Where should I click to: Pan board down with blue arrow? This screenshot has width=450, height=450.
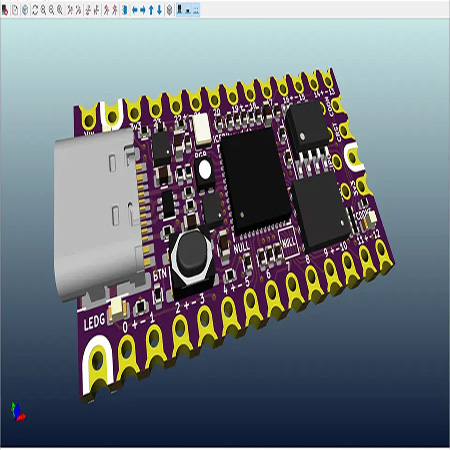point(160,10)
